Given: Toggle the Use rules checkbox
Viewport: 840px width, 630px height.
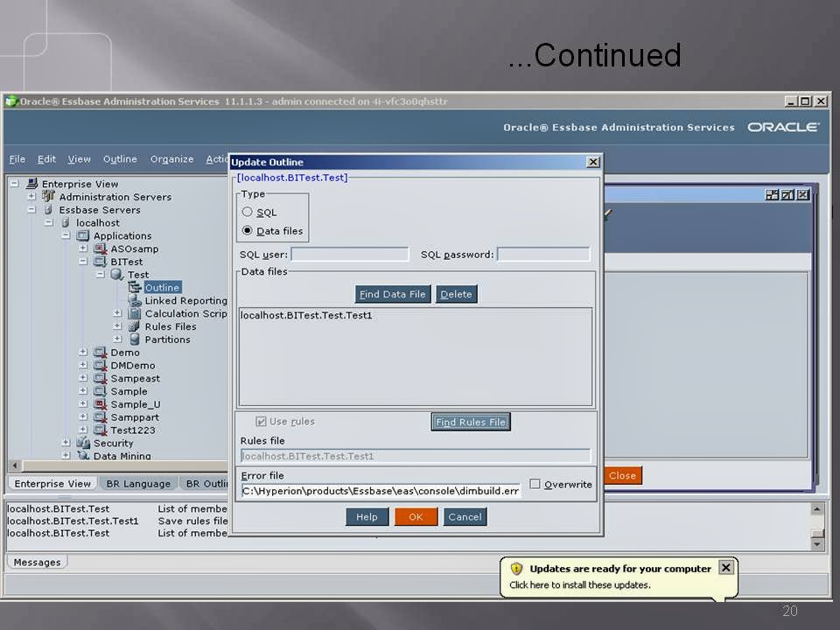Looking at the screenshot, I should pos(261,422).
